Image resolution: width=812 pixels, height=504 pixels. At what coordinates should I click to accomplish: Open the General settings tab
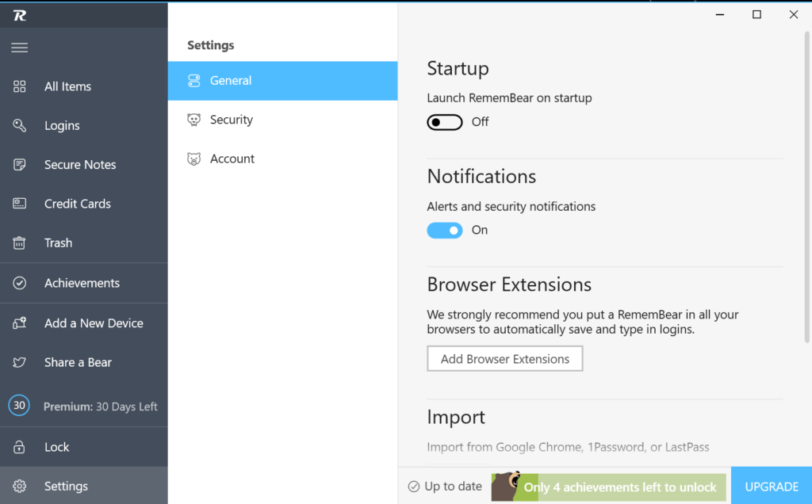[283, 81]
